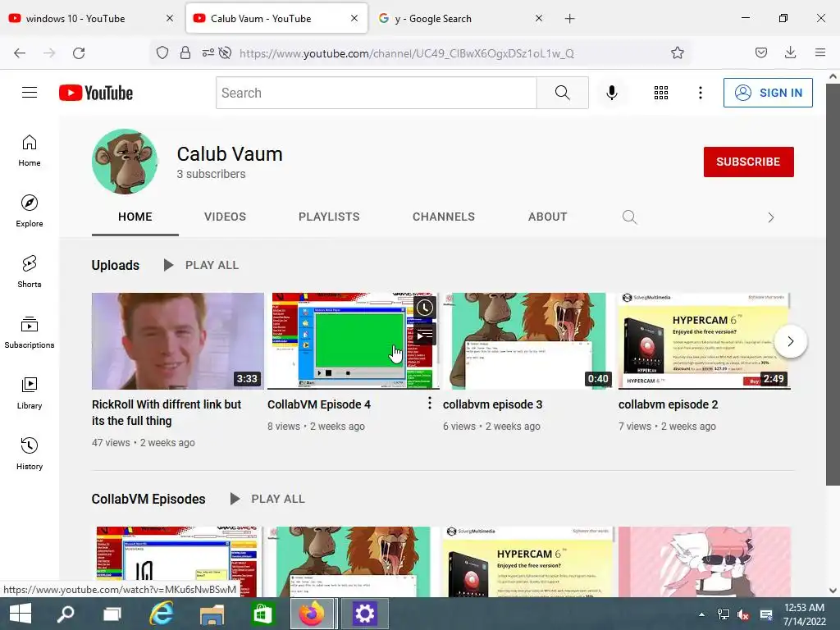840x630 pixels.
Task: Launch Internet Explorer from taskbar
Action: [x=161, y=614]
